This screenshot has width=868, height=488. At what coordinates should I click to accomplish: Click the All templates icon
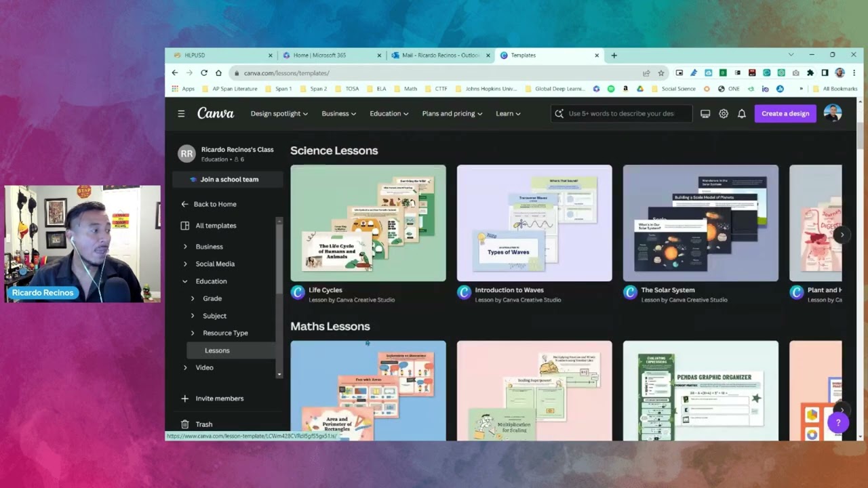point(185,226)
